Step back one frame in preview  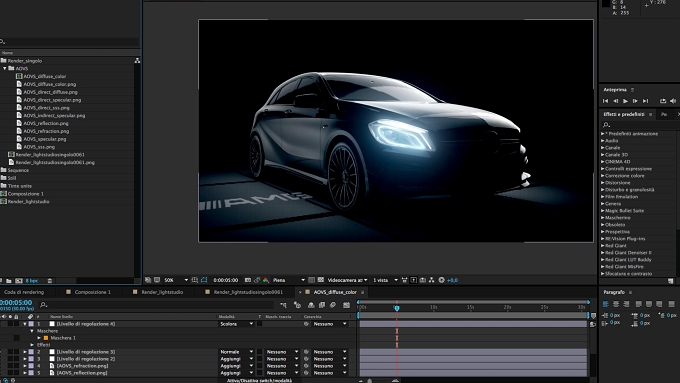pyautogui.click(x=615, y=101)
